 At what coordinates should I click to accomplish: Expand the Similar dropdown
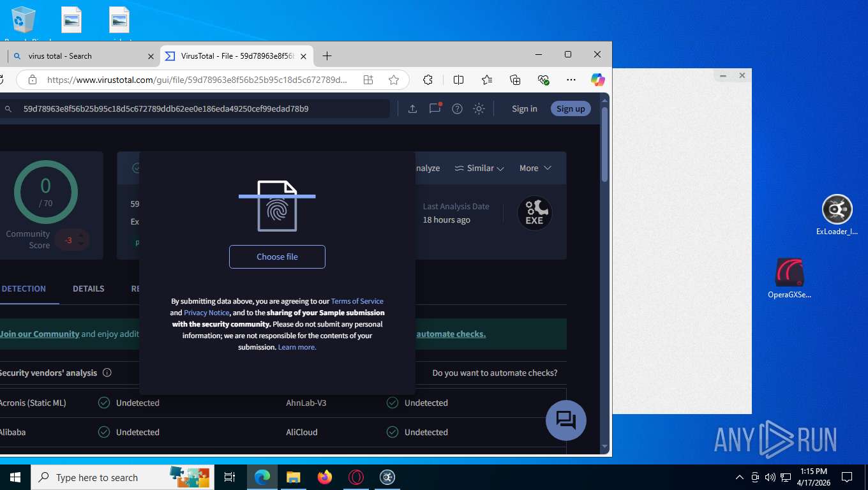(x=479, y=168)
